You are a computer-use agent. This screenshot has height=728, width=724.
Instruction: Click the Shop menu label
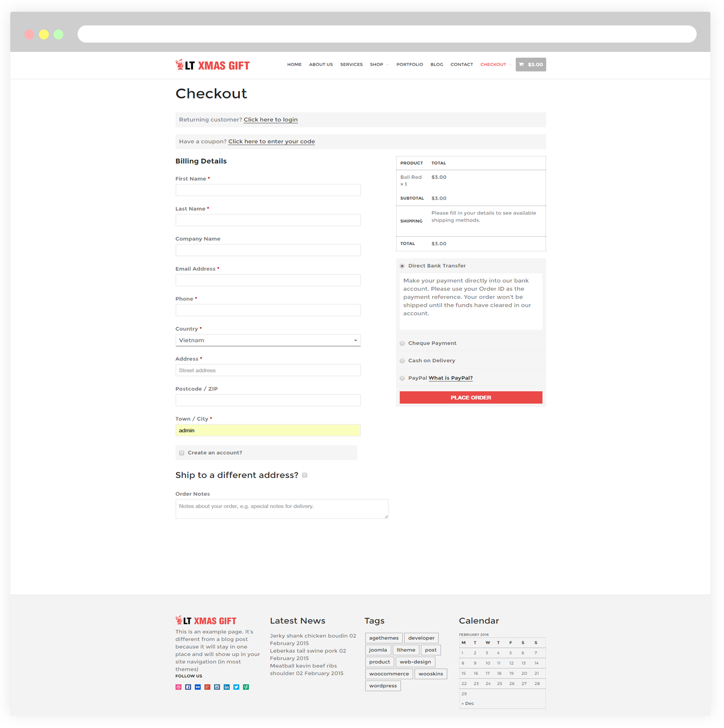point(376,64)
